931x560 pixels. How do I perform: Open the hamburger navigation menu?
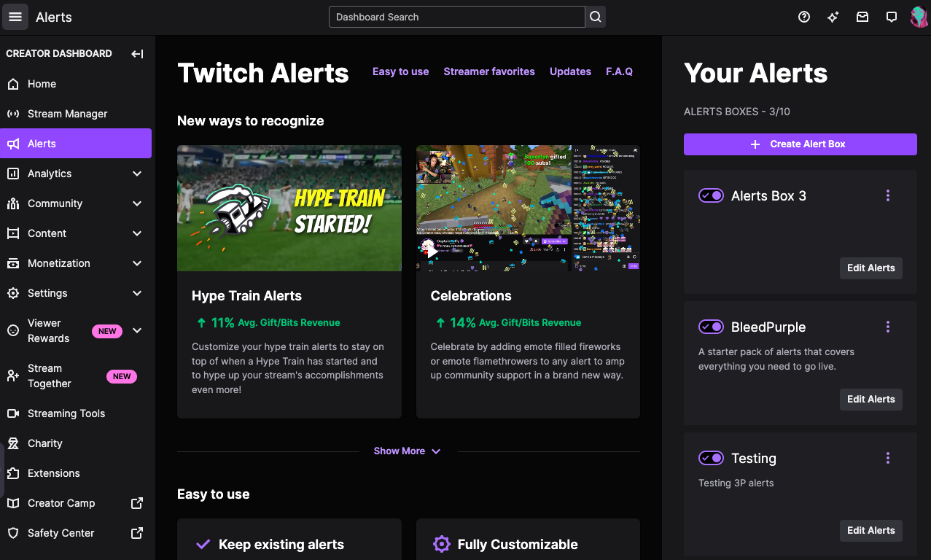(15, 17)
